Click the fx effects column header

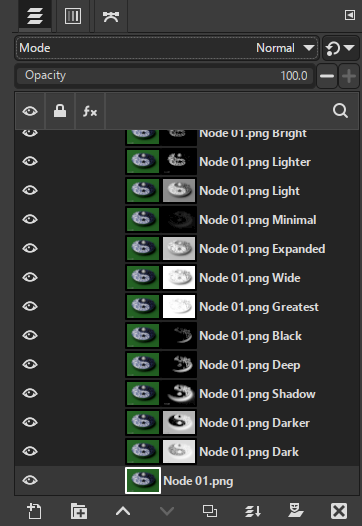tap(90, 111)
